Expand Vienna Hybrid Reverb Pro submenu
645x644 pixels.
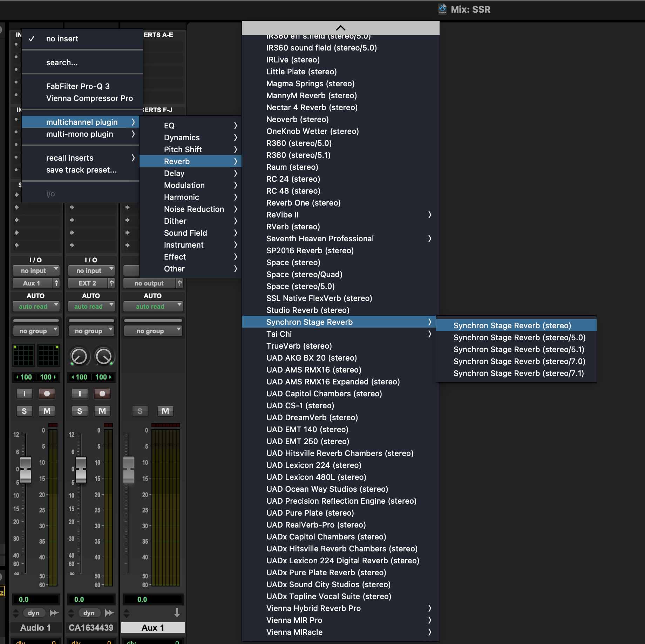pos(341,608)
